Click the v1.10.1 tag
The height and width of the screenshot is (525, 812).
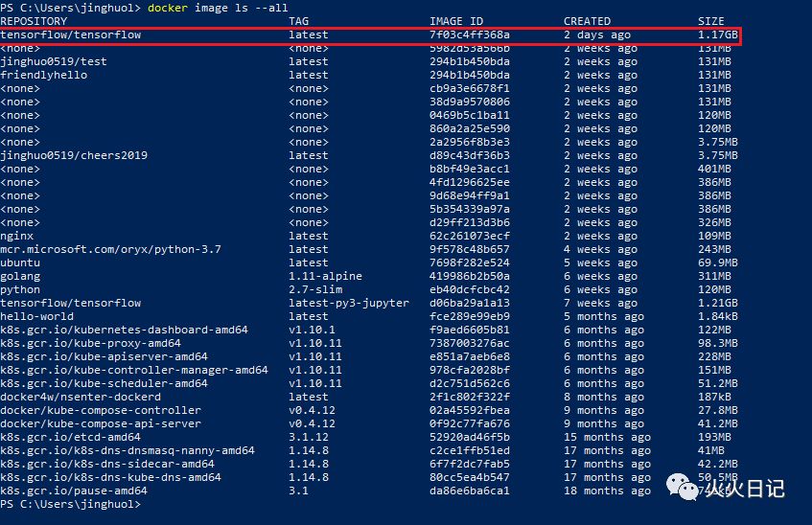312,330
